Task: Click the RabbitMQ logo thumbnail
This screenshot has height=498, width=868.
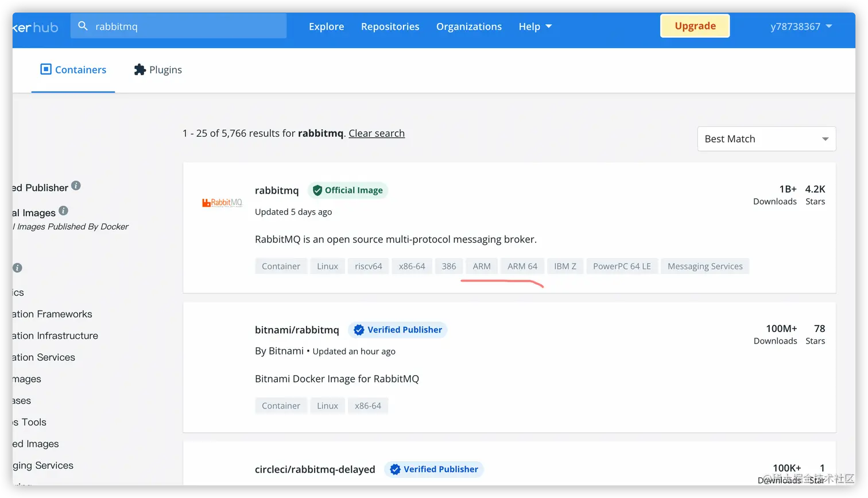Action: pyautogui.click(x=222, y=202)
